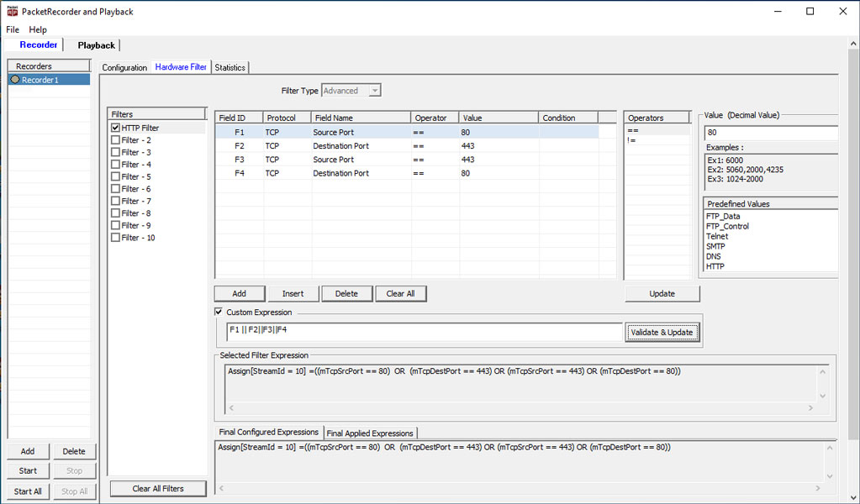Enable the Filter - 9 checkbox

click(x=115, y=225)
